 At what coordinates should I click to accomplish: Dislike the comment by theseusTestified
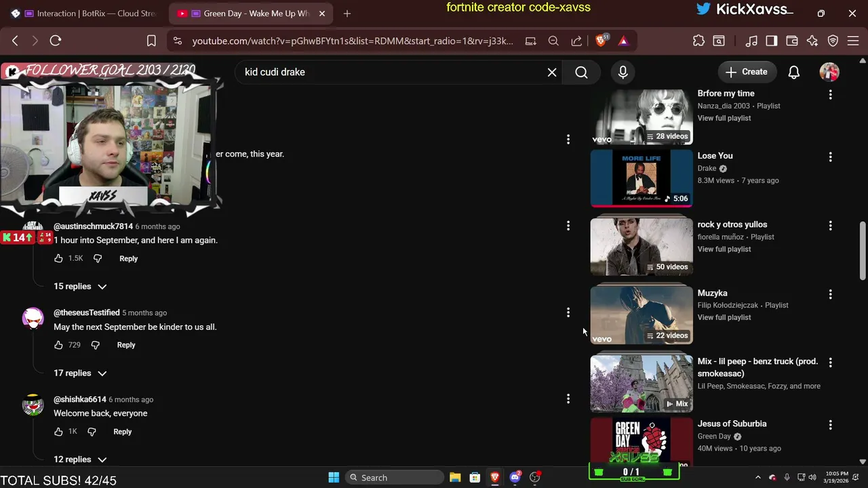coord(96,345)
